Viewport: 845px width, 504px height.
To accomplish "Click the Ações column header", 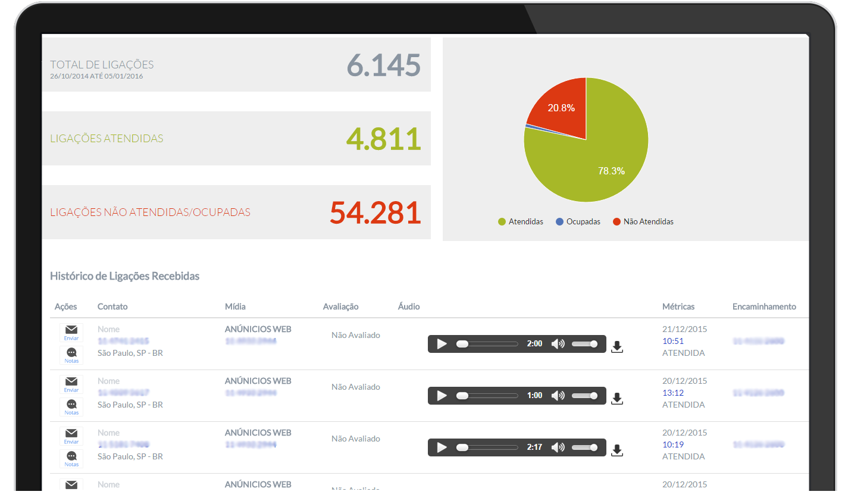I will [x=65, y=306].
